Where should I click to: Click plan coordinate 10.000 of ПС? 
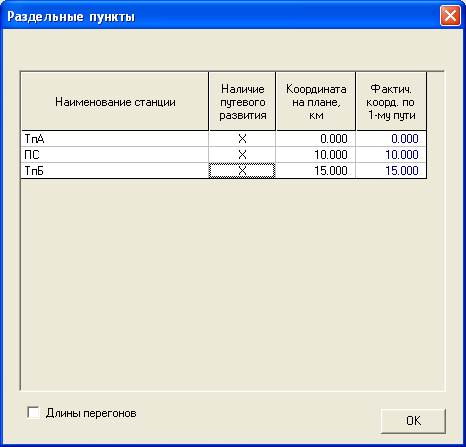click(316, 155)
